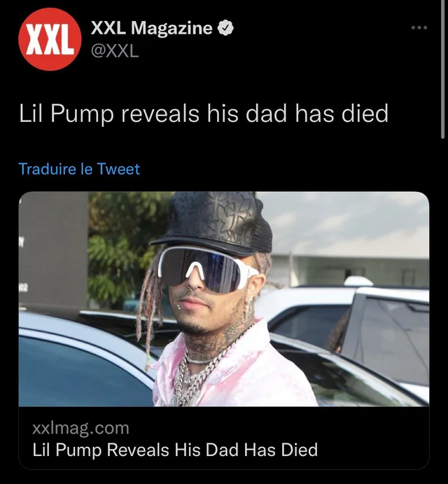448x484 pixels.
Task: Open the red XXL profile avatar
Action: (50, 39)
